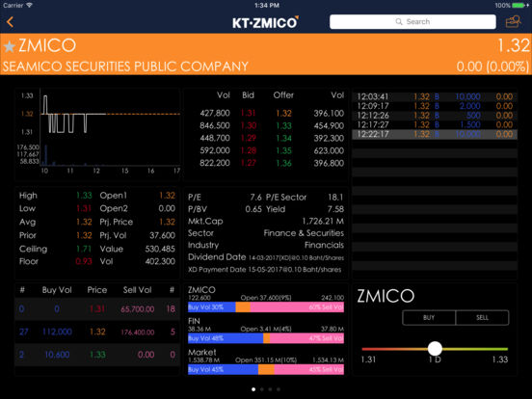The image size is (532, 399).
Task: Select the 12:22:17 trade ticker row
Action: coord(435,134)
